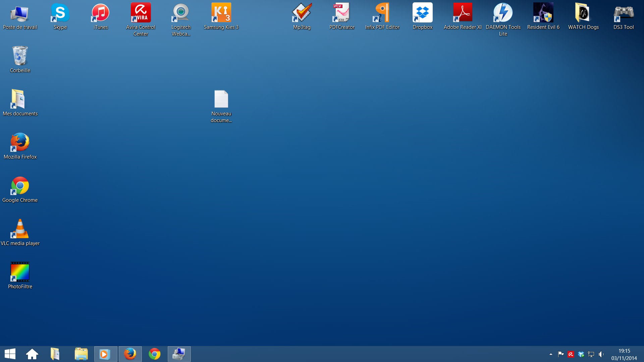
Task: Select the Resident Evil 6 shortcut
Action: click(543, 17)
